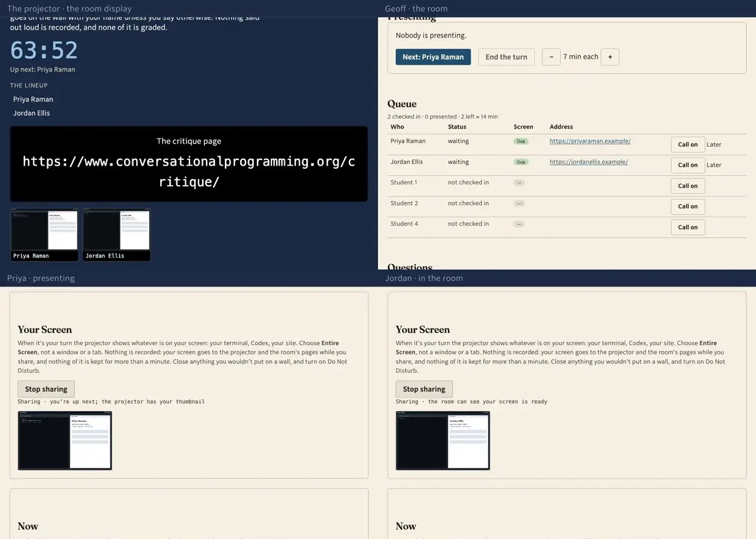
Task: Click "Up next: Priya Raman" on the projector
Action: click(x=42, y=69)
